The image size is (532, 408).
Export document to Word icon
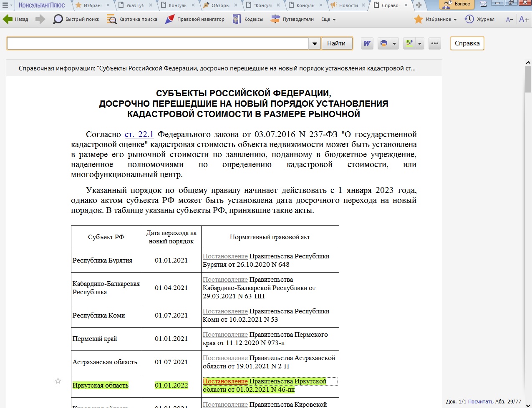coord(367,43)
